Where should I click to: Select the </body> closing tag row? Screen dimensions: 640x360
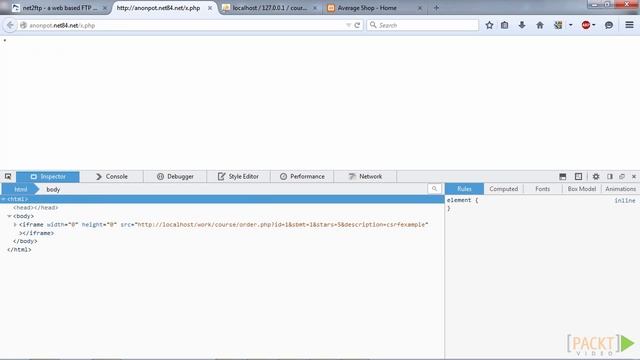pyautogui.click(x=25, y=241)
